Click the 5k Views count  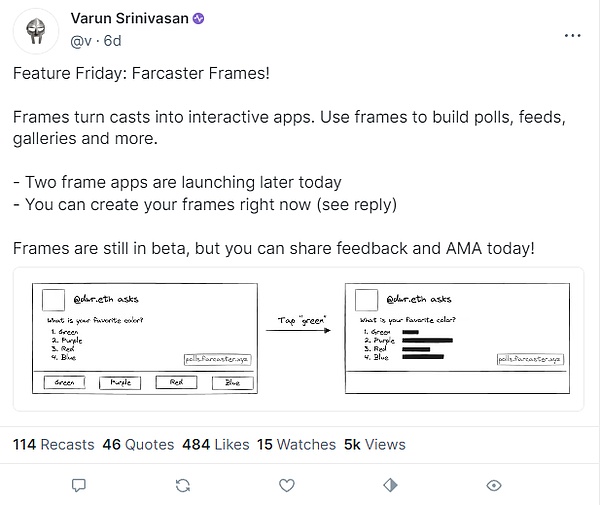tap(375, 445)
